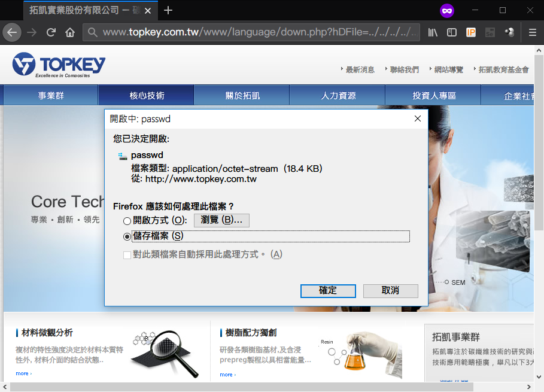Confirm with the 確定 button
Screen dimensions: 544x392
328,291
